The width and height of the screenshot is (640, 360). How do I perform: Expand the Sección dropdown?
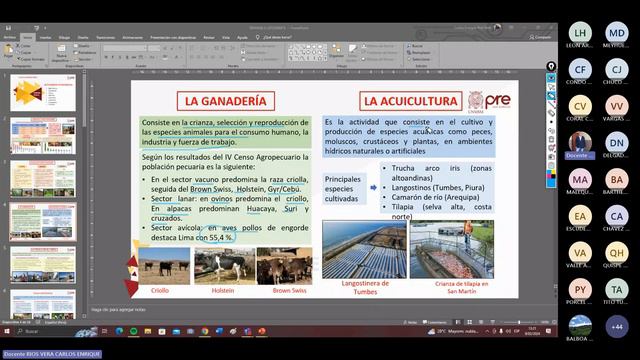point(84,59)
